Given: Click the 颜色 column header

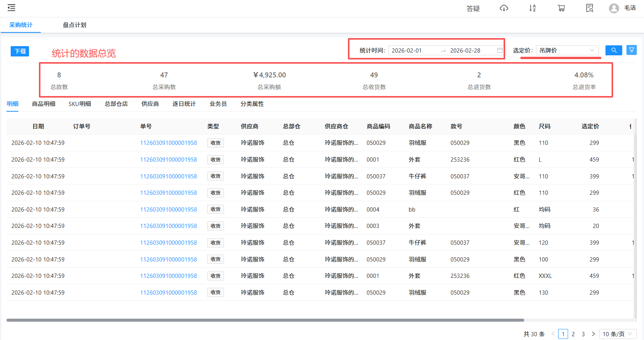Looking at the screenshot, I should 519,126.
